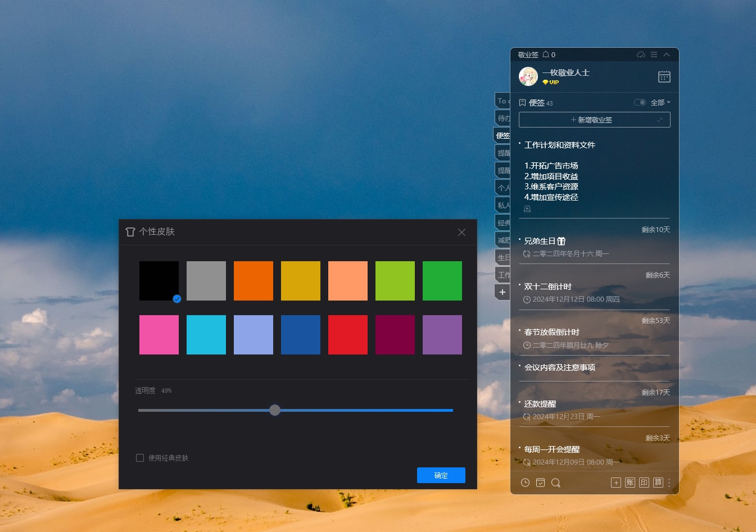
Task: Click the notification bell icon
Action: coord(546,54)
